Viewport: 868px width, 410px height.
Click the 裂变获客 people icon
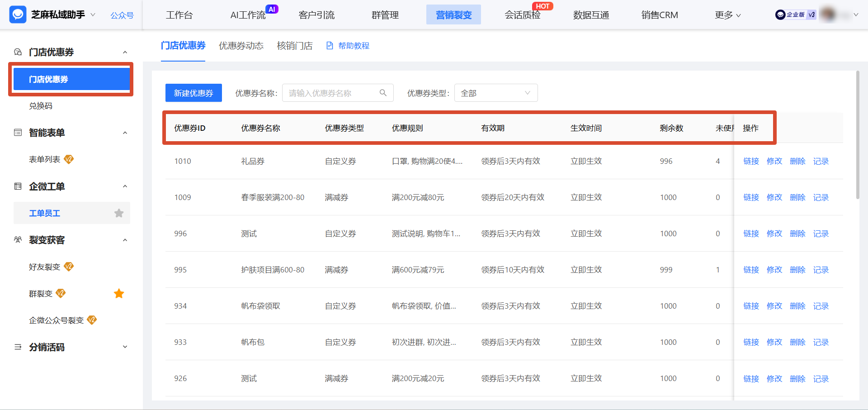tap(18, 240)
